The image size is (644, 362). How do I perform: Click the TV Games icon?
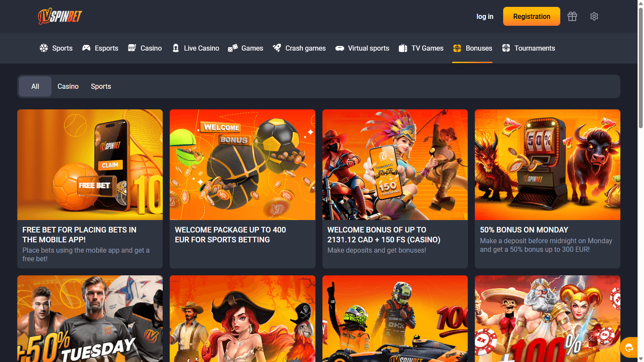tap(403, 48)
